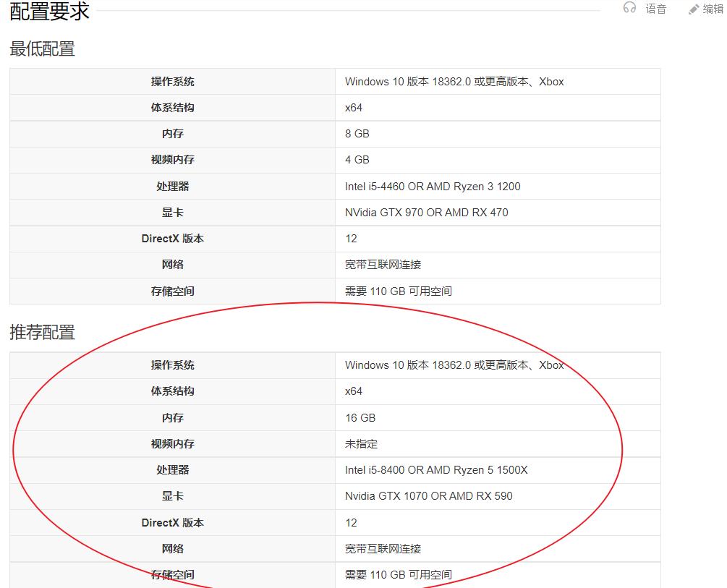
Task: Select Nvidia GTX 1070 OR AMD RX 590
Action: click(429, 495)
